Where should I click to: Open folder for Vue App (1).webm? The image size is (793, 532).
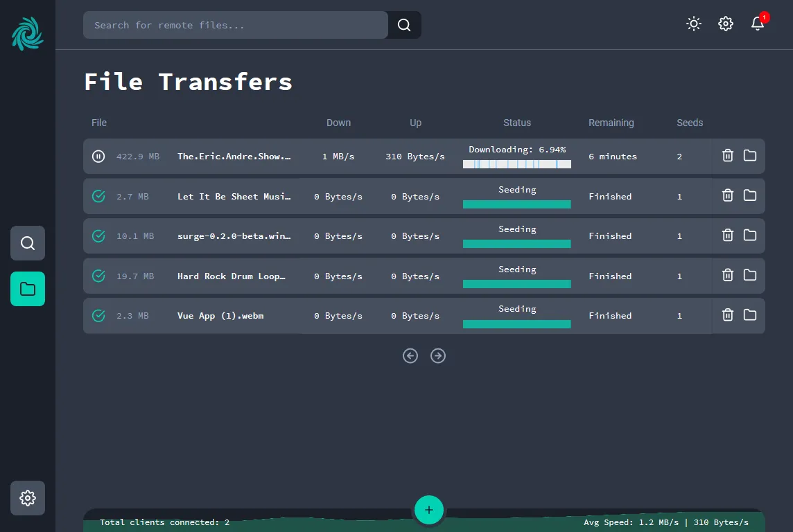tap(749, 315)
